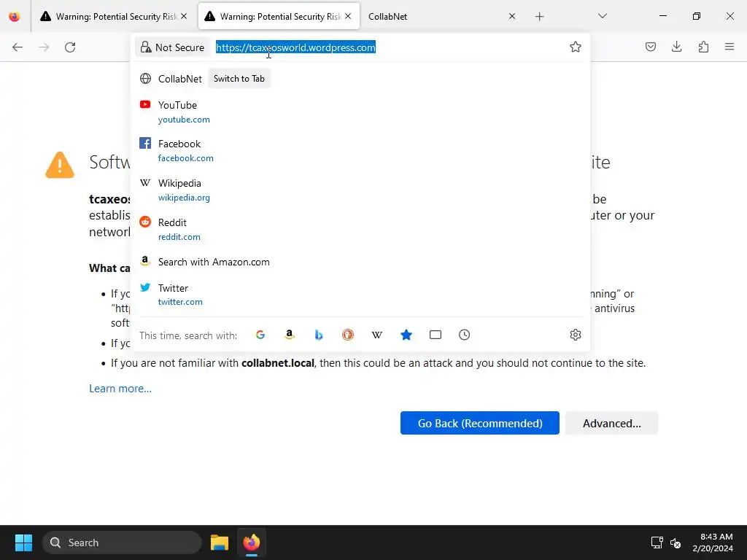Select the Wikipedia suggestion
Viewport: 747px width, 560px height.
360,190
